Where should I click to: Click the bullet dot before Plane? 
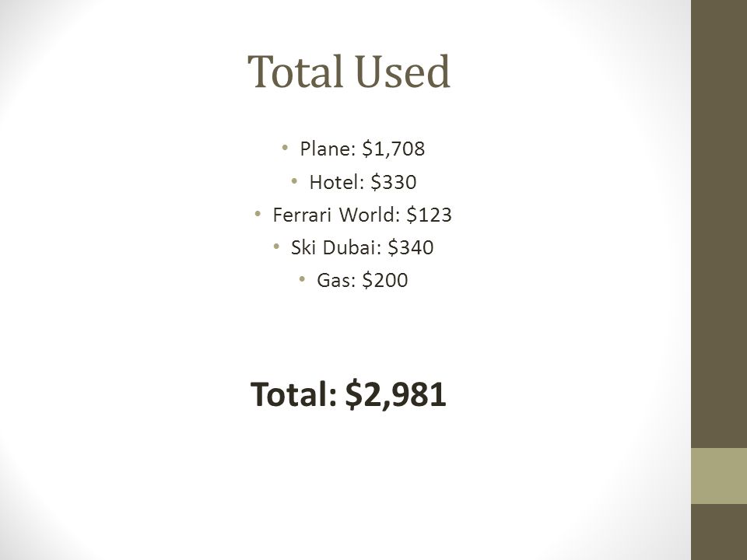[x=285, y=147]
